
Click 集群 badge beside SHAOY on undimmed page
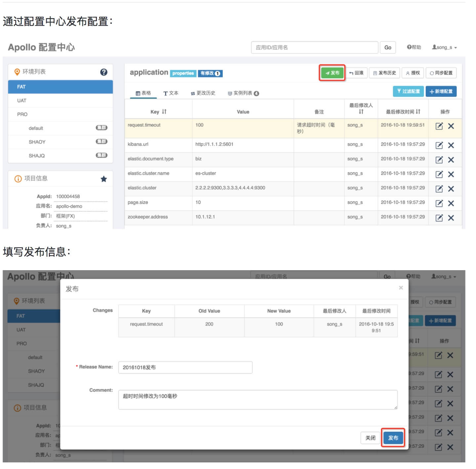pos(101,142)
